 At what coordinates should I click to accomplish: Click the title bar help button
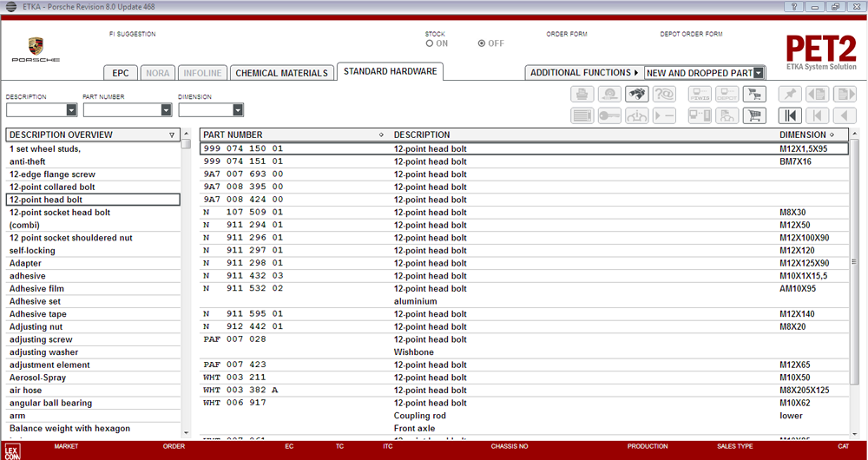point(794,7)
